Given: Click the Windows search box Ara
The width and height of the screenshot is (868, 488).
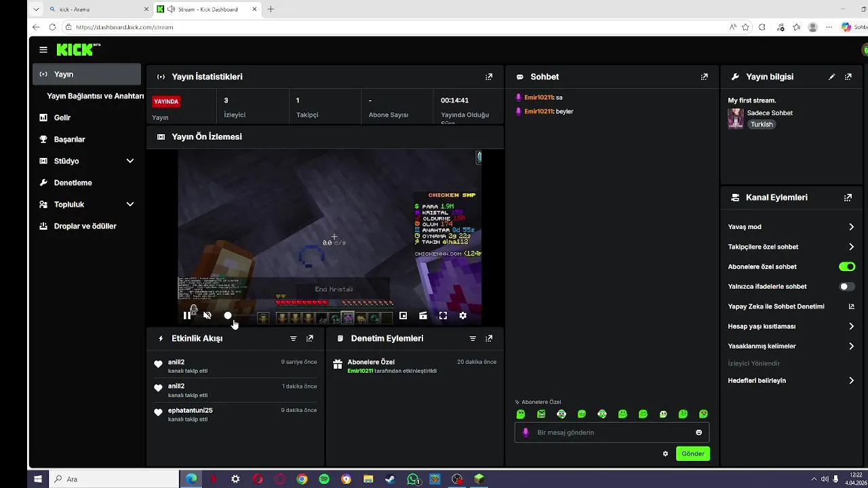Looking at the screenshot, I should coord(113,479).
